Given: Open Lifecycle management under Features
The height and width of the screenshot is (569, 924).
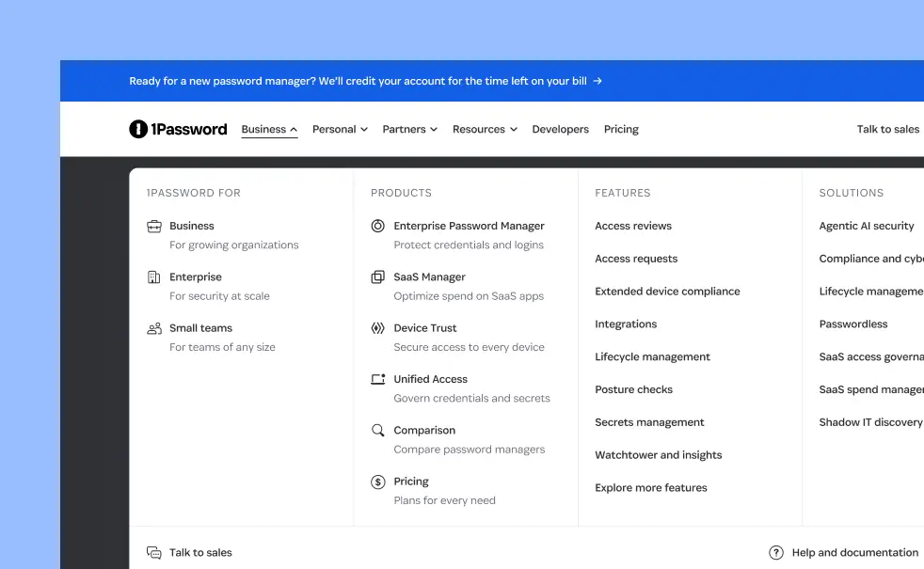Looking at the screenshot, I should 652,357.
